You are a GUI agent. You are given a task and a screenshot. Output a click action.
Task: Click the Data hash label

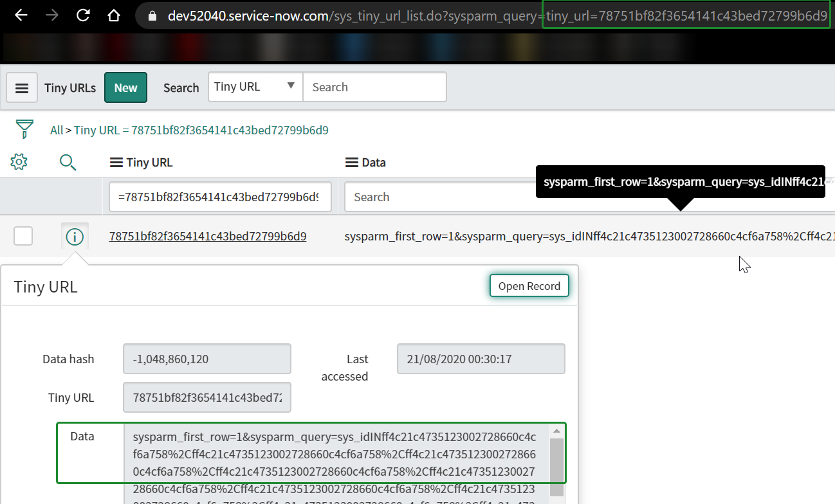coord(68,359)
